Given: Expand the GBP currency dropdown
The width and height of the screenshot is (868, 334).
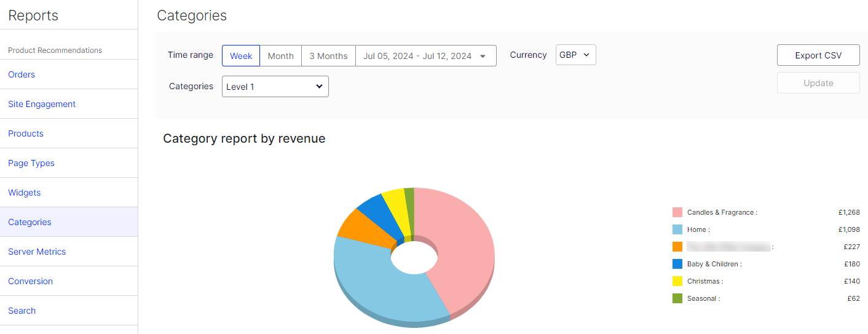Looking at the screenshot, I should point(575,55).
